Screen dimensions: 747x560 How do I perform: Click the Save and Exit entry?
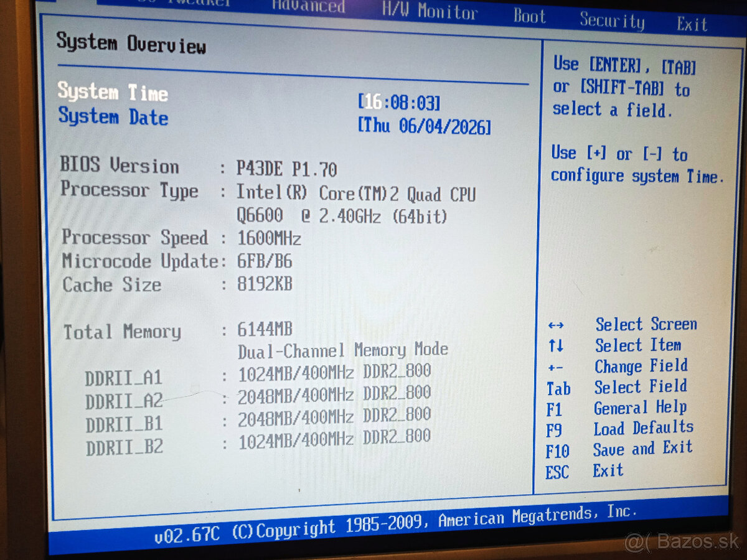pos(642,448)
